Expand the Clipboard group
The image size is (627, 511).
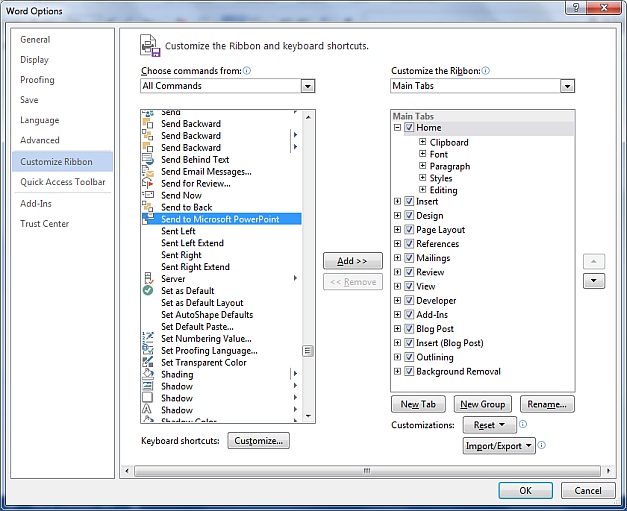422,142
